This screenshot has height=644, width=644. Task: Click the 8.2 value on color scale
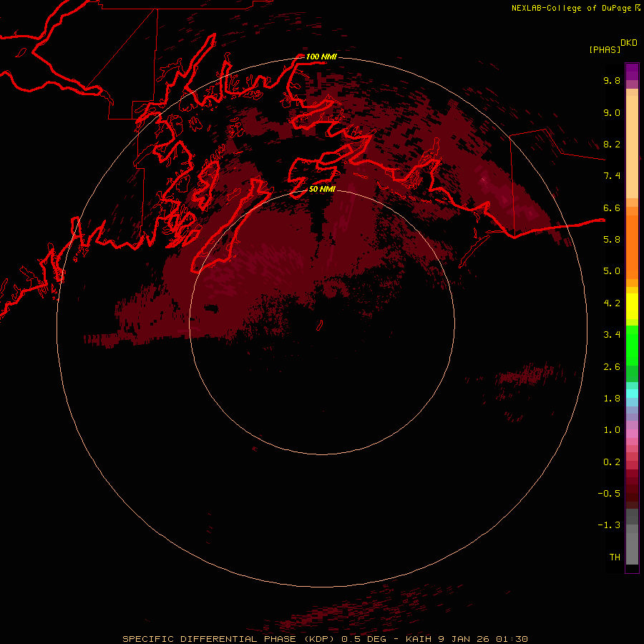point(612,144)
